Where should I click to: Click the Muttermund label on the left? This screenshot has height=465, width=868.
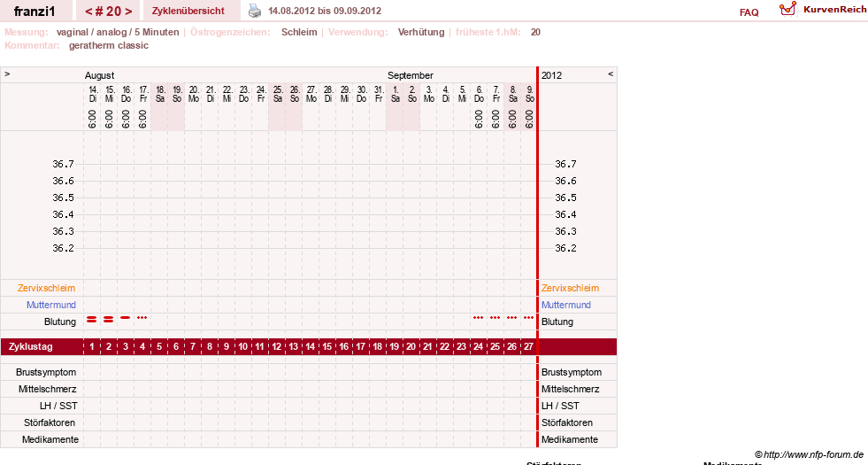pyautogui.click(x=51, y=305)
